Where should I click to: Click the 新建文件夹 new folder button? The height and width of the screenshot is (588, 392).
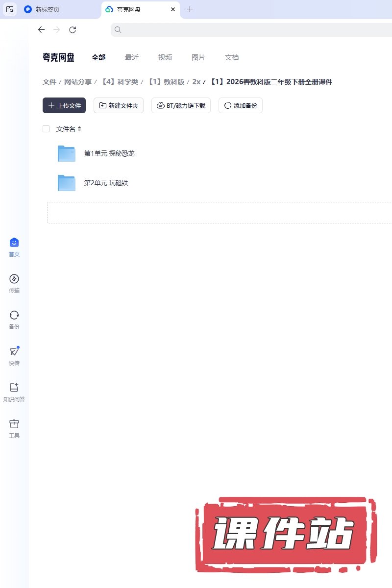119,105
